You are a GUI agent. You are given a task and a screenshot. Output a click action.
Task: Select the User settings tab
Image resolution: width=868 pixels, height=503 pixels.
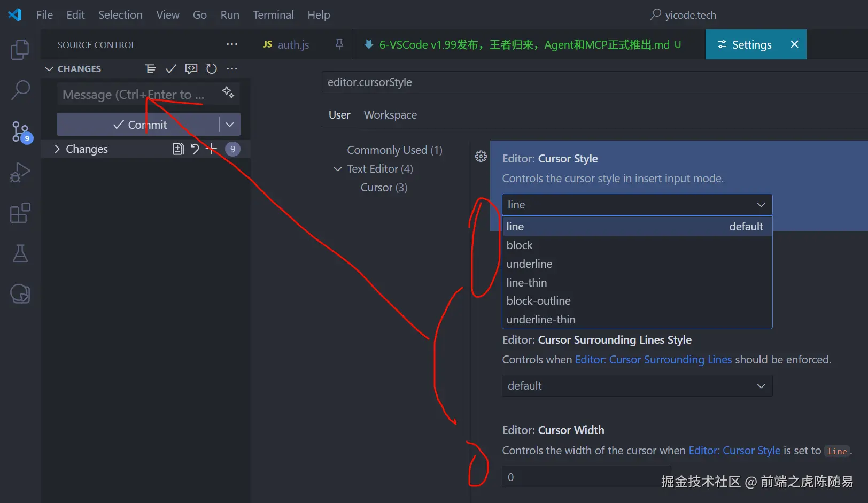coord(339,115)
